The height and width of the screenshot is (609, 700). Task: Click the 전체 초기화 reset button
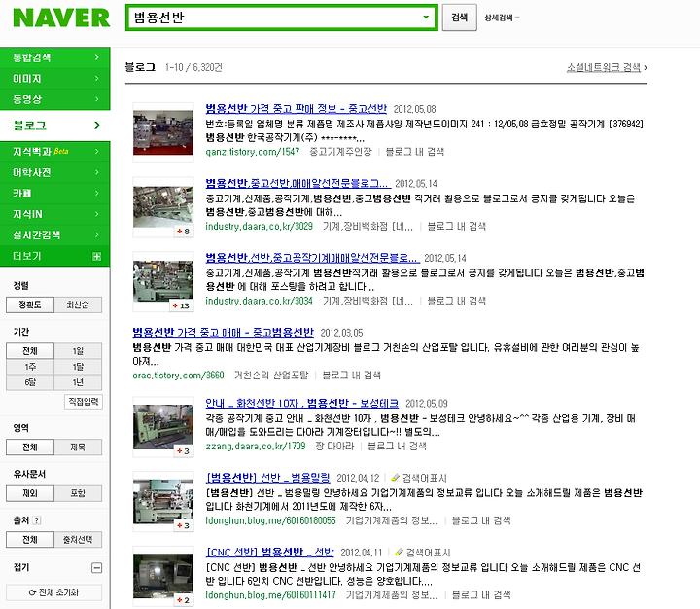pyautogui.click(x=54, y=592)
